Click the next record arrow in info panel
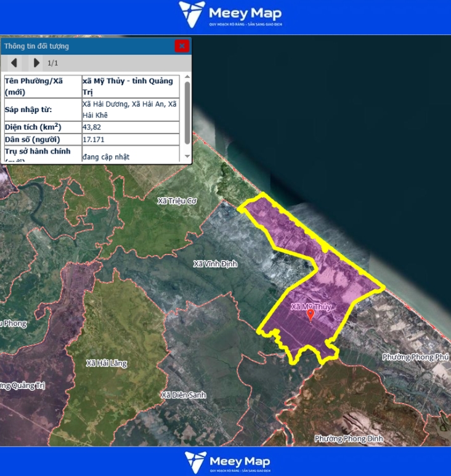The height and width of the screenshot is (476, 451). pyautogui.click(x=36, y=63)
